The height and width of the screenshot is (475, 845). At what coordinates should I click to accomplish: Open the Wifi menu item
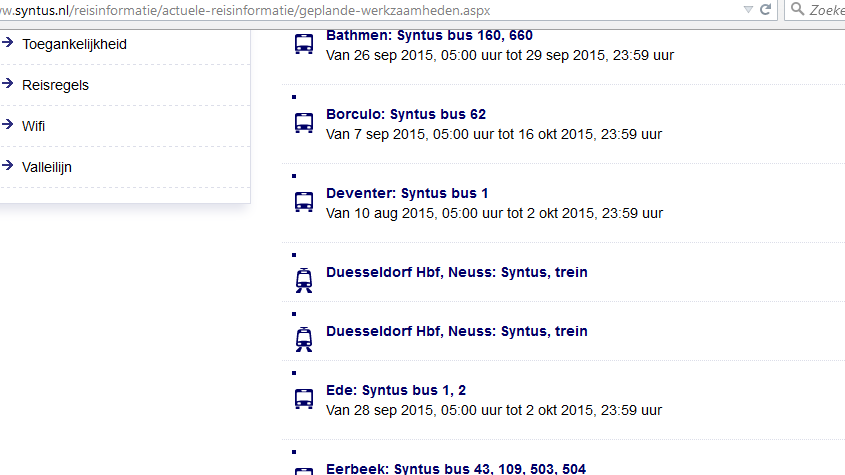(x=33, y=126)
